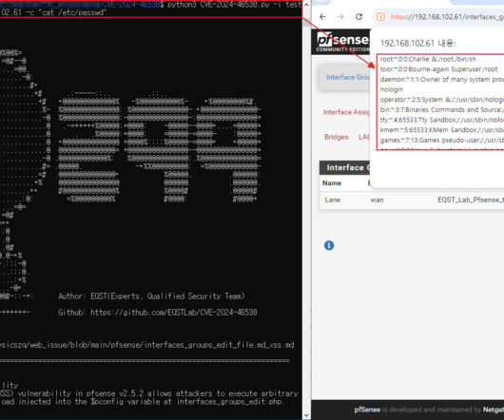Click the root:*:0:0:Charlie line in dialog
This screenshot has width=504, height=420.
click(x=428, y=59)
